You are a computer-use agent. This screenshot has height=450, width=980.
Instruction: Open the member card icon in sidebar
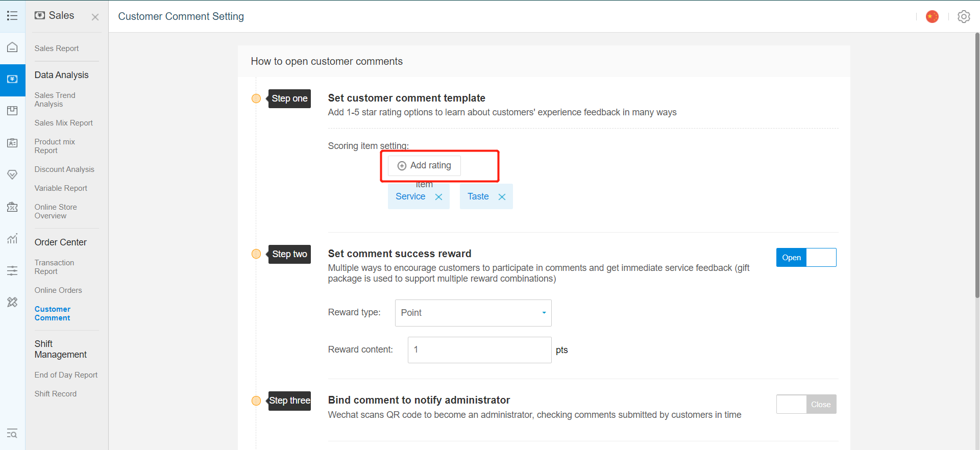[12, 143]
